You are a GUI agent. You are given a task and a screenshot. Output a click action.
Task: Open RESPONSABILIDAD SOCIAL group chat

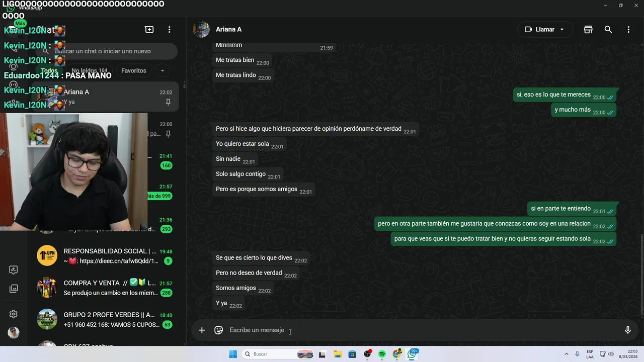106,256
